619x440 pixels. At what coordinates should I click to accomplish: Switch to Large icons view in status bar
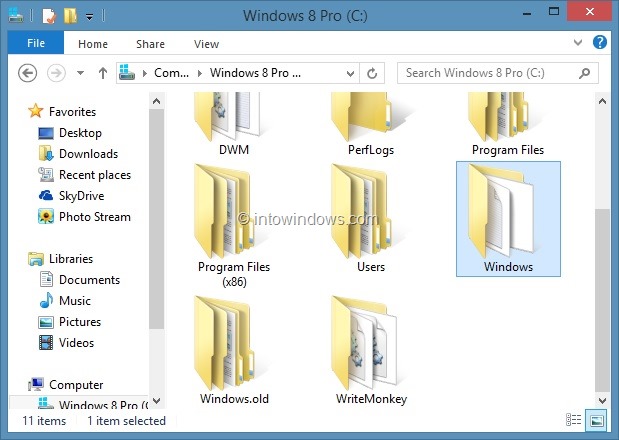click(x=597, y=420)
